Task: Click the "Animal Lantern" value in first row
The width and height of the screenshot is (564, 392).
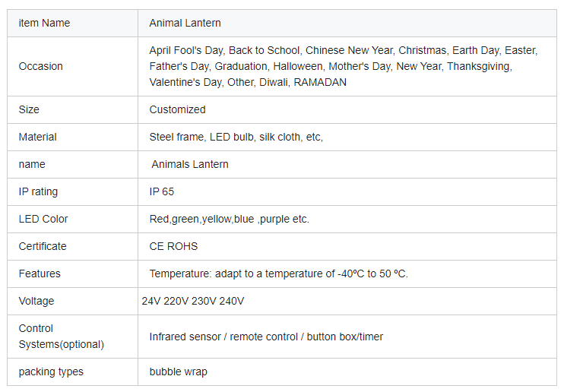Action: point(185,23)
